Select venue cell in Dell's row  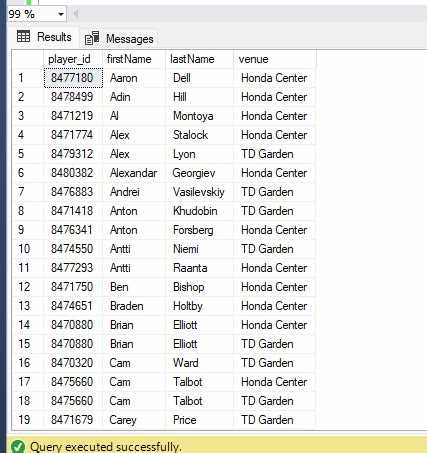coord(275,78)
